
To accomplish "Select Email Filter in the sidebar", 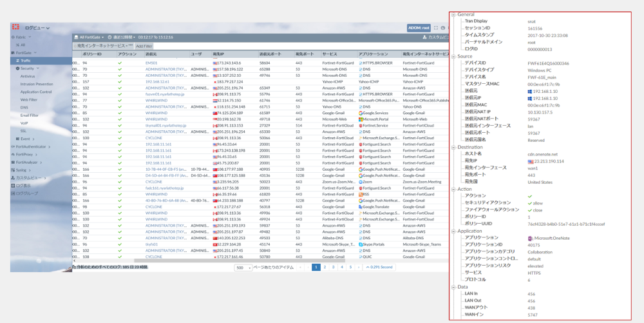I will (x=29, y=115).
